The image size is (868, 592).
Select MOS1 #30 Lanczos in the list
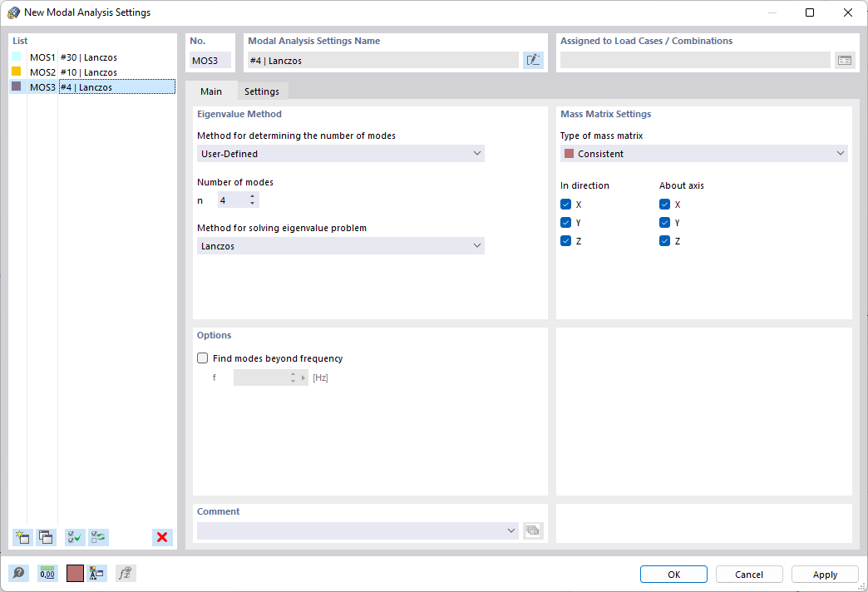pyautogui.click(x=88, y=58)
